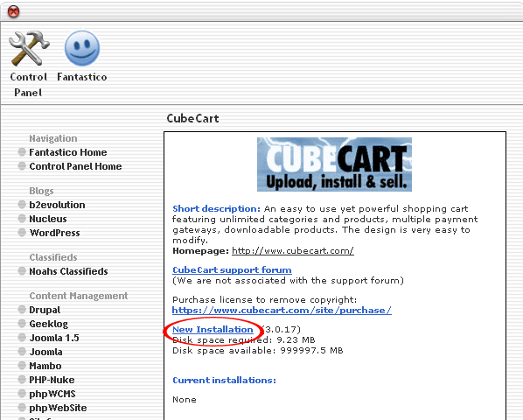Close the window with the red X button
The image size is (523, 420).
[x=13, y=11]
